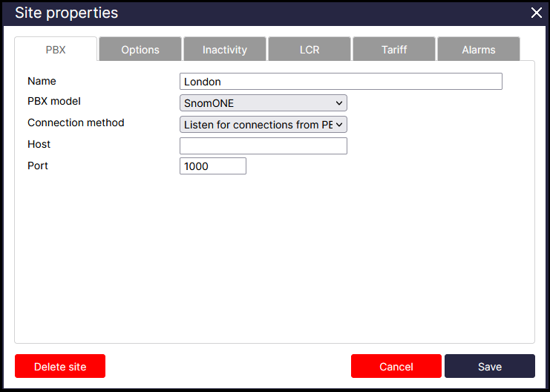
Task: Click the Name field label
Action: [42, 81]
